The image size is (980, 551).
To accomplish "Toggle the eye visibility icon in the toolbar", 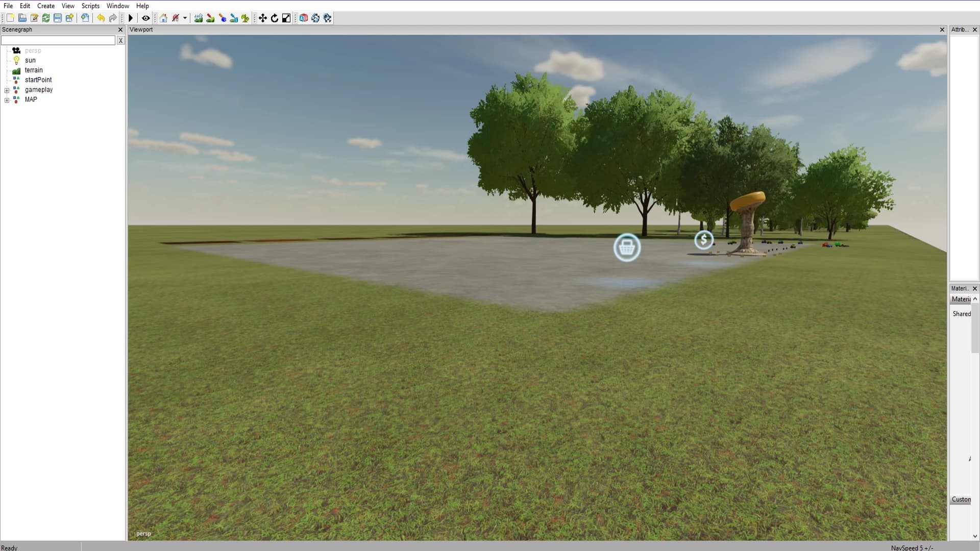I will pos(146,18).
